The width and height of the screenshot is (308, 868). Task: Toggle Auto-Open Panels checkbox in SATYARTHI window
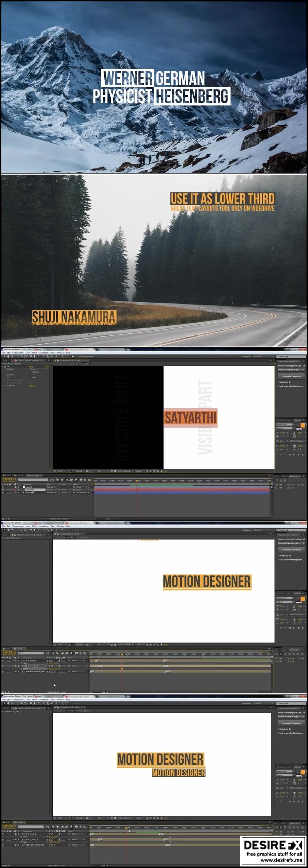click(77, 357)
